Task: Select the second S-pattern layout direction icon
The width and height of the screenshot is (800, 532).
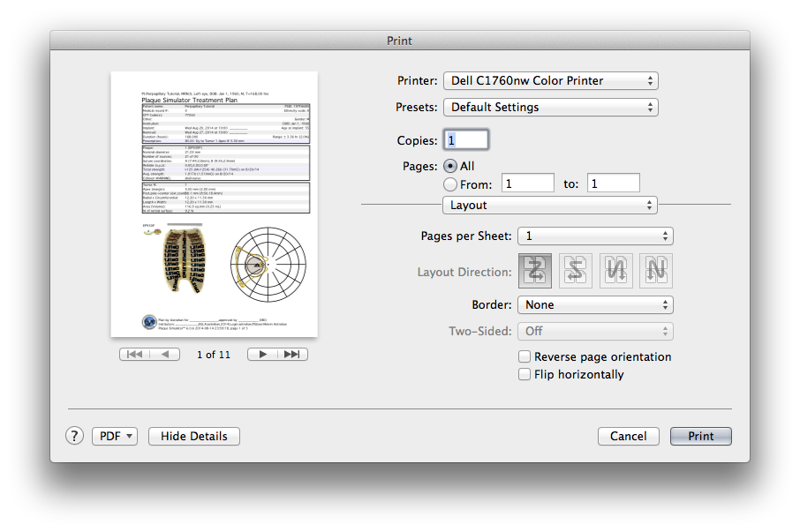Action: coord(576,271)
